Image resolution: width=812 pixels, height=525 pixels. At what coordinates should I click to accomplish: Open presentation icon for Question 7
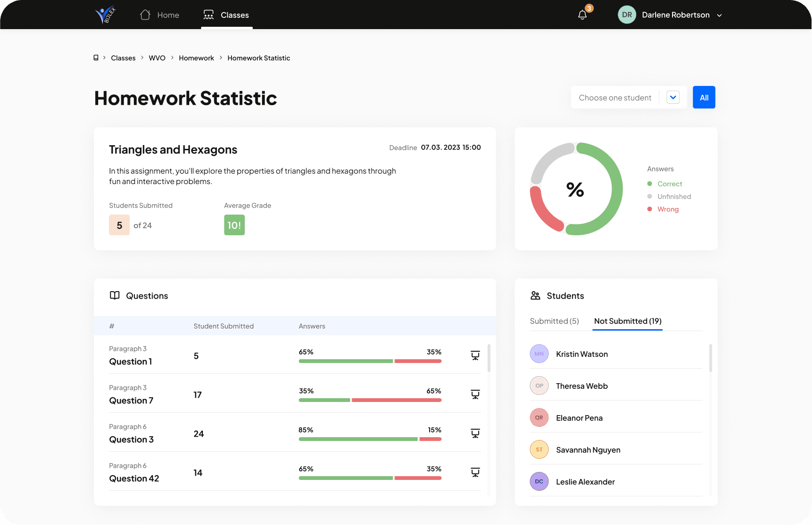point(475,394)
